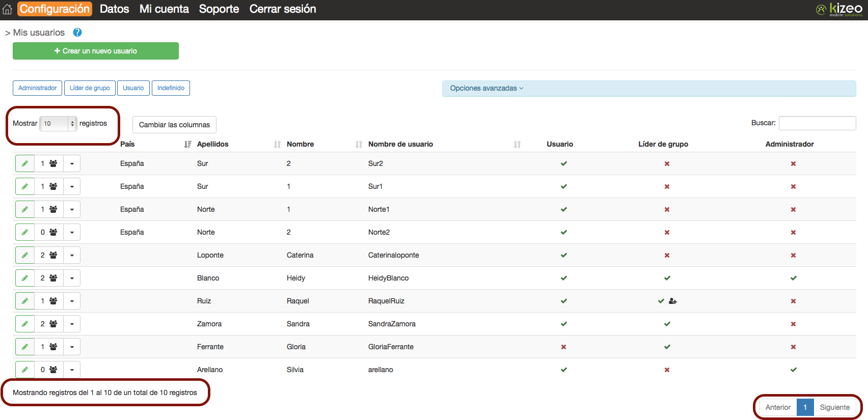
Task: Open action dropdown caret for Norte1 row
Action: pos(72,209)
